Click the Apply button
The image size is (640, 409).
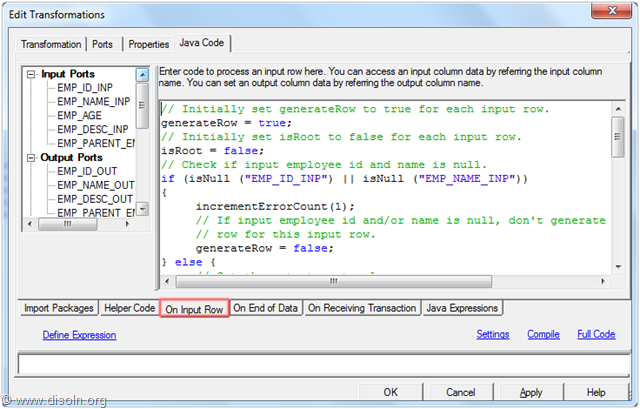point(531,392)
